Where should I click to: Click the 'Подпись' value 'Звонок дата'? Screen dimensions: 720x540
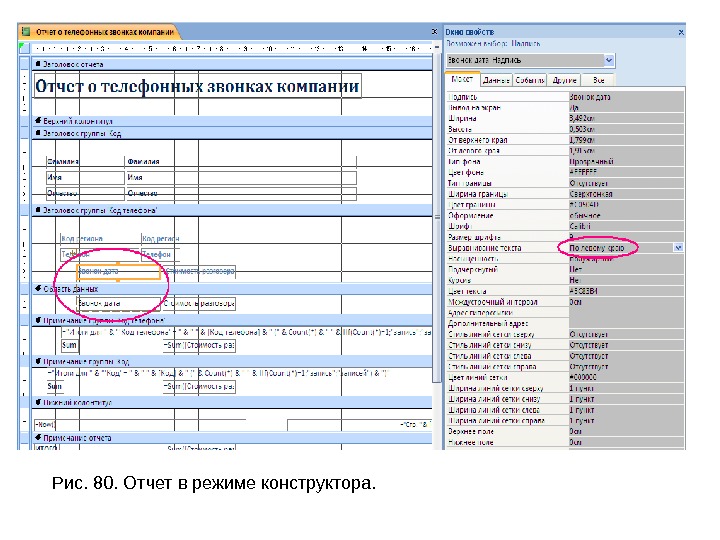point(626,97)
